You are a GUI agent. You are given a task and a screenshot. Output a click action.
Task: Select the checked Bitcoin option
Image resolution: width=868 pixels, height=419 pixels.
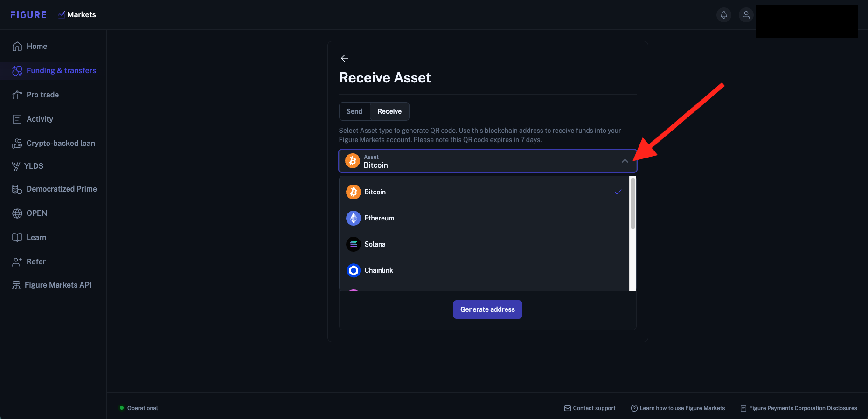pos(484,192)
